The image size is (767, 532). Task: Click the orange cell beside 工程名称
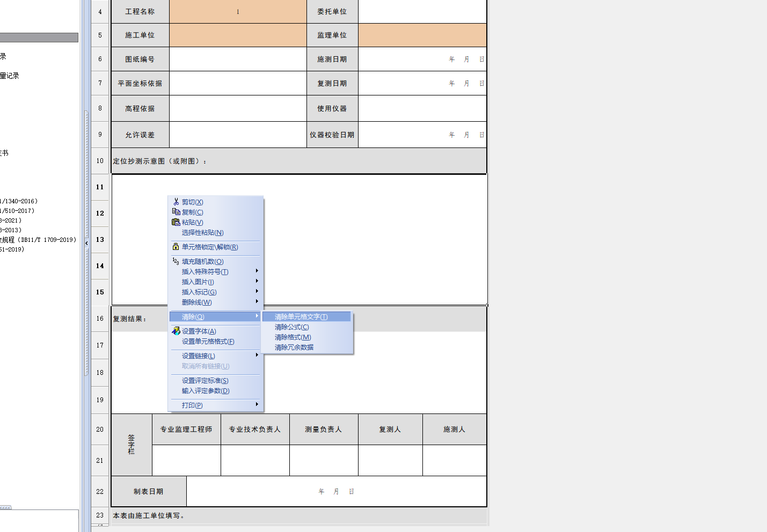click(x=238, y=11)
